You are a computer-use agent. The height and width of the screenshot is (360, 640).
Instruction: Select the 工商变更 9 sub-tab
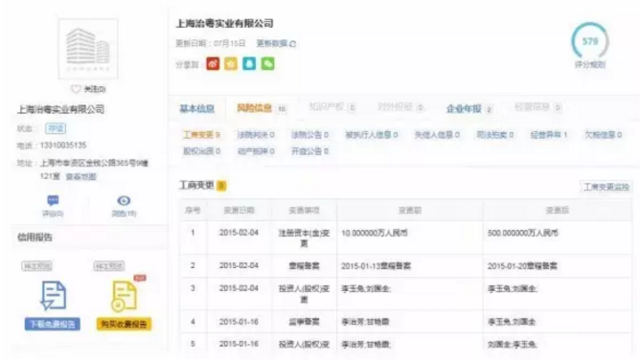click(202, 135)
